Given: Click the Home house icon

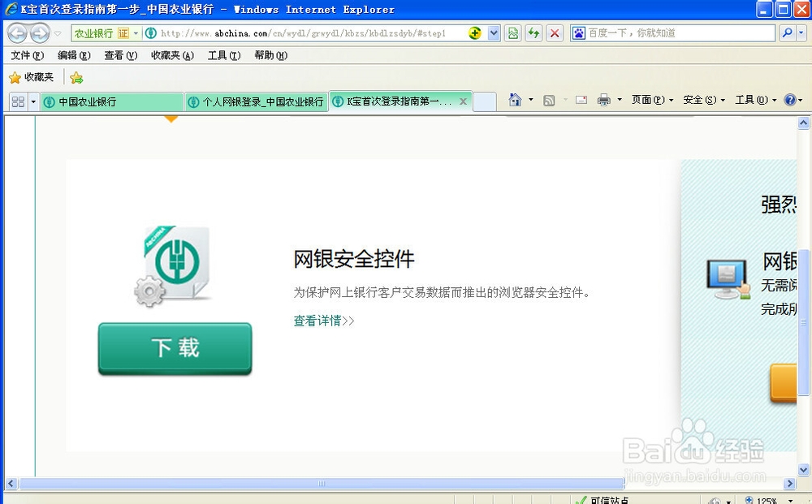Looking at the screenshot, I should pos(515,100).
